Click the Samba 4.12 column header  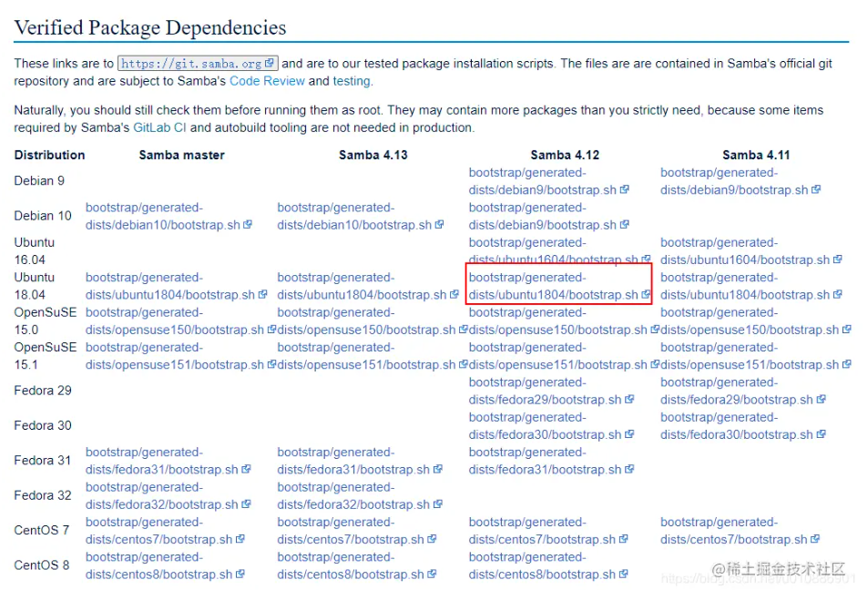(565, 155)
